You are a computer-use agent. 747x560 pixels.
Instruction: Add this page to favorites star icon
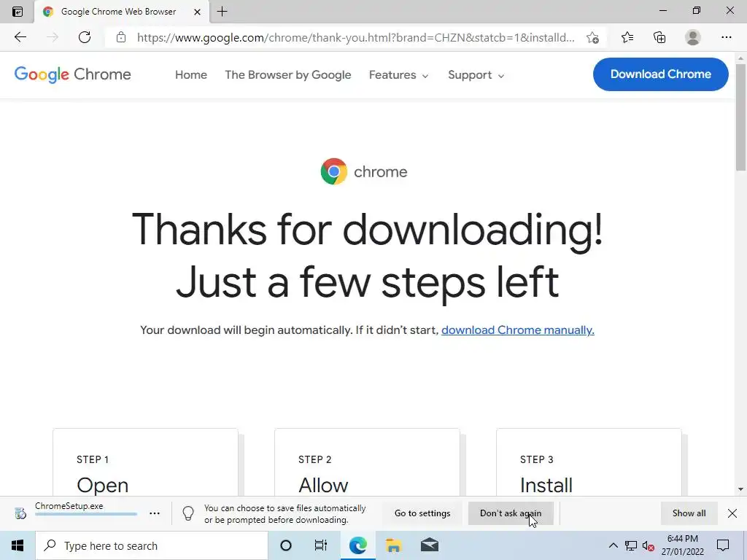592,38
